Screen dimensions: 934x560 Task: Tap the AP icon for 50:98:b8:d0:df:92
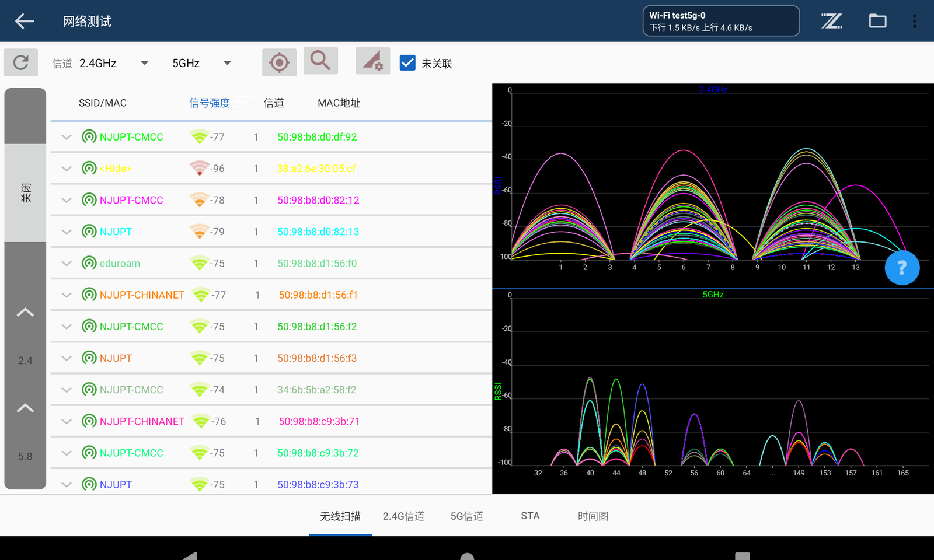pyautogui.click(x=89, y=137)
